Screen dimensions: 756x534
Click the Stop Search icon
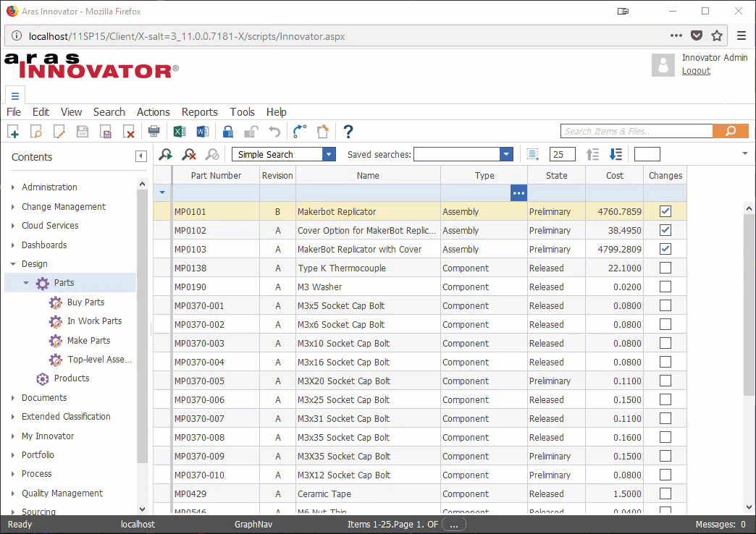(x=212, y=154)
